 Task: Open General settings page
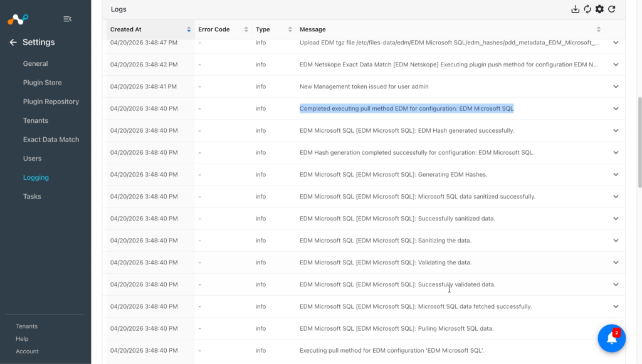coord(35,63)
